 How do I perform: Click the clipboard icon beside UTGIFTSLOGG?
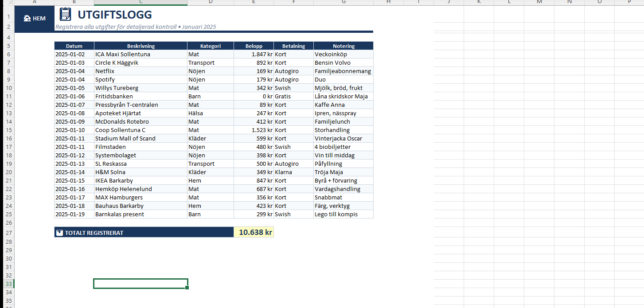(65, 15)
